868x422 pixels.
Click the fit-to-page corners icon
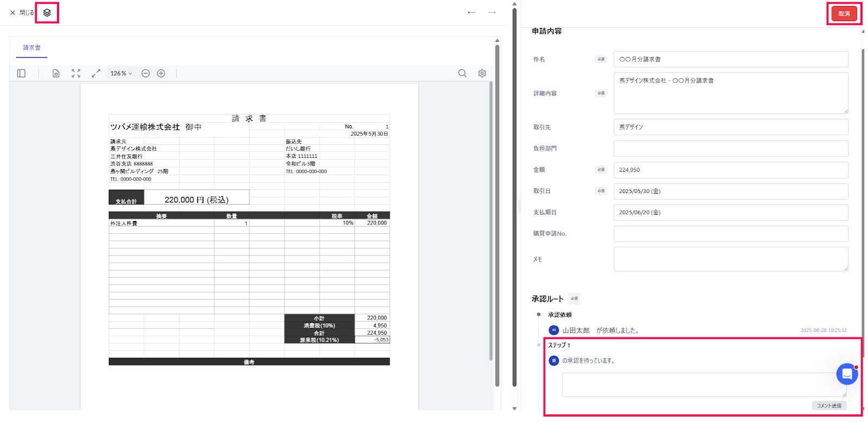click(76, 73)
